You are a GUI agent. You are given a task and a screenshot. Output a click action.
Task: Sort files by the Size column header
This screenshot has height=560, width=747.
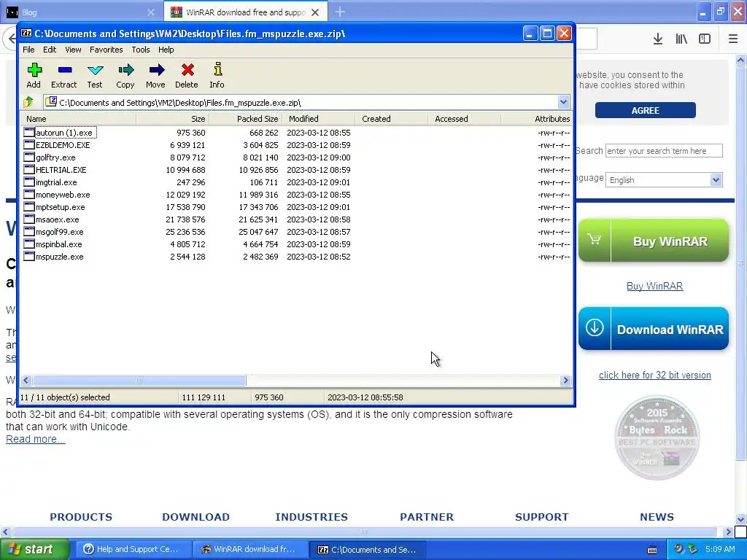click(173, 119)
